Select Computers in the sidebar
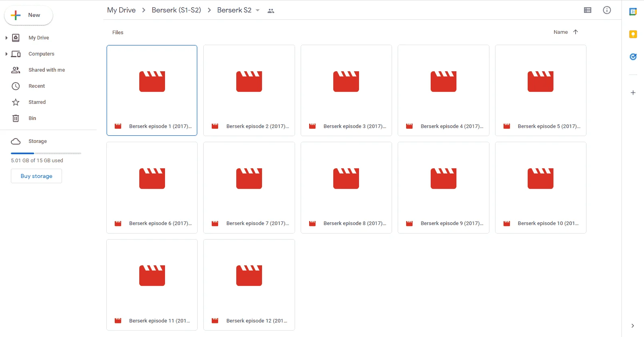 [x=41, y=54]
